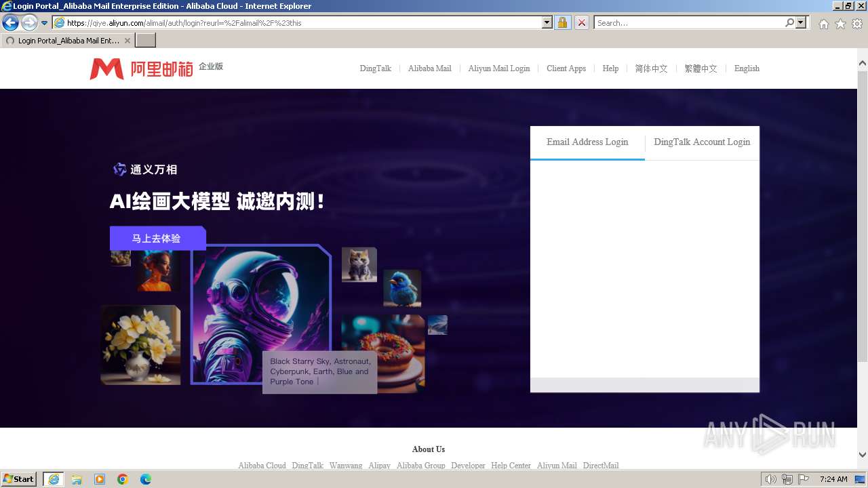The image size is (868, 488).
Task: Open Favorites star icon
Action: tap(840, 24)
